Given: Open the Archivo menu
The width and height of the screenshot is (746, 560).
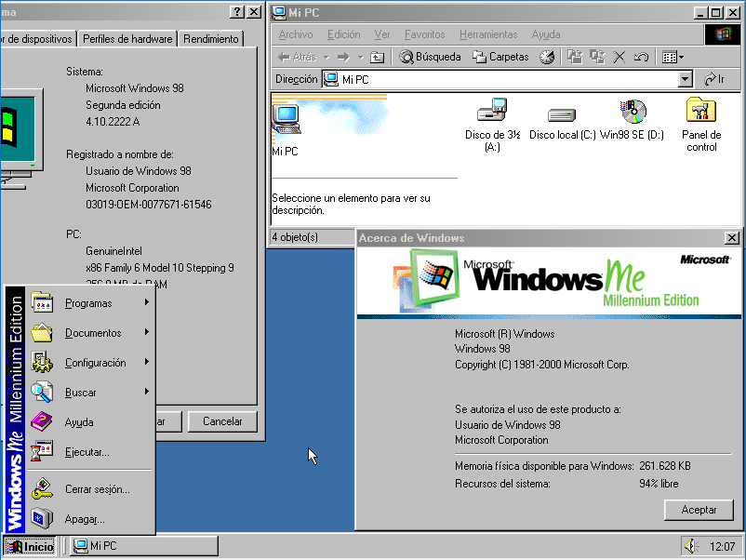Looking at the screenshot, I should pyautogui.click(x=296, y=34).
